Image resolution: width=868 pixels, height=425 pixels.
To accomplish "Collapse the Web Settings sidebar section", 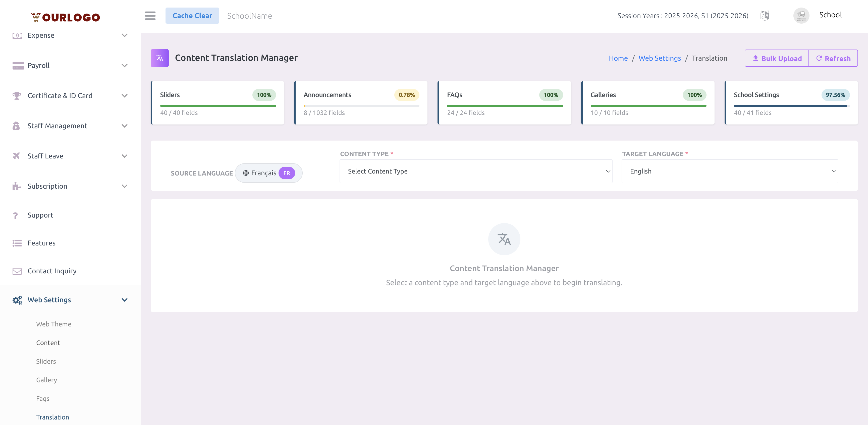I will (x=124, y=300).
